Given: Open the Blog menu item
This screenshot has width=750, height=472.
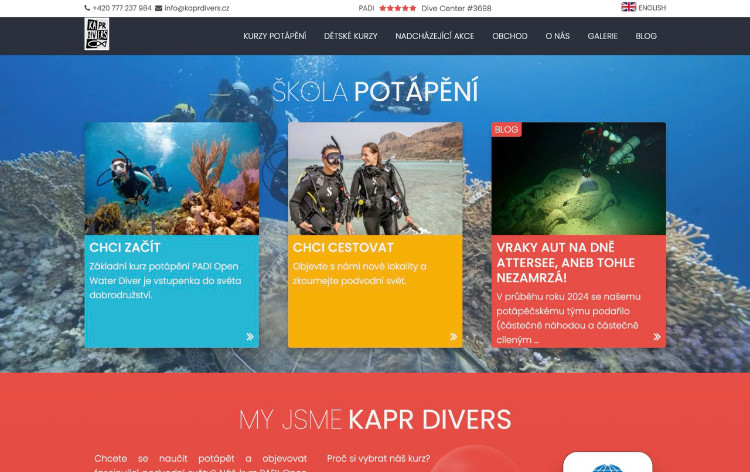Looking at the screenshot, I should click(x=646, y=36).
